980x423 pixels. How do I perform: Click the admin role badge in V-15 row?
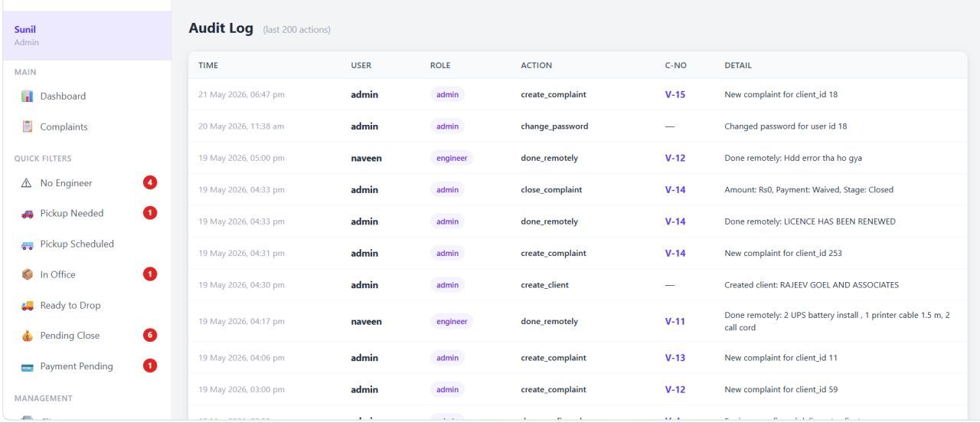(x=447, y=95)
